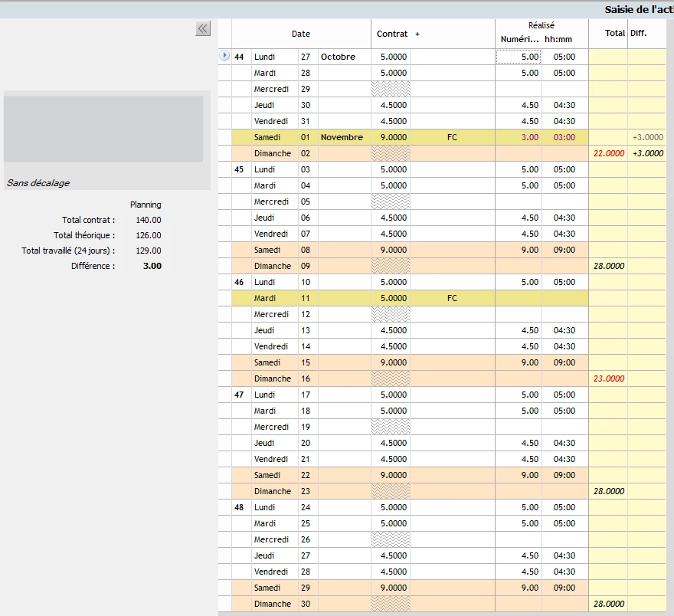
Task: Click hh:mm 09:00 on Samedi 22
Action: click(564, 476)
